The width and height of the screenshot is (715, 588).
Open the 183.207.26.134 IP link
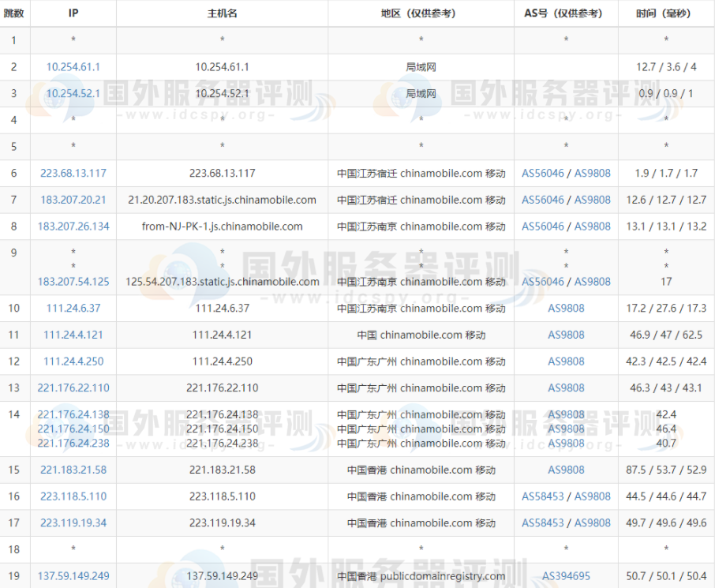click(73, 227)
